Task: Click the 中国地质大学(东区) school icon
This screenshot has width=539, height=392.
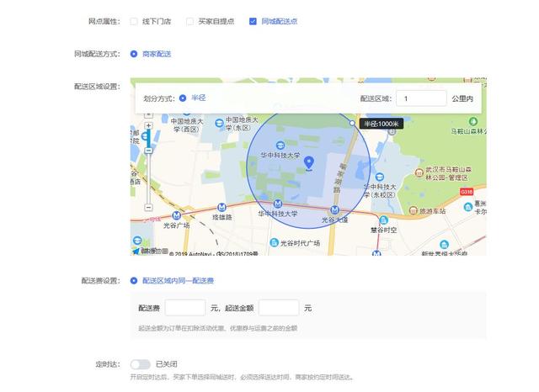Action: [x=219, y=123]
